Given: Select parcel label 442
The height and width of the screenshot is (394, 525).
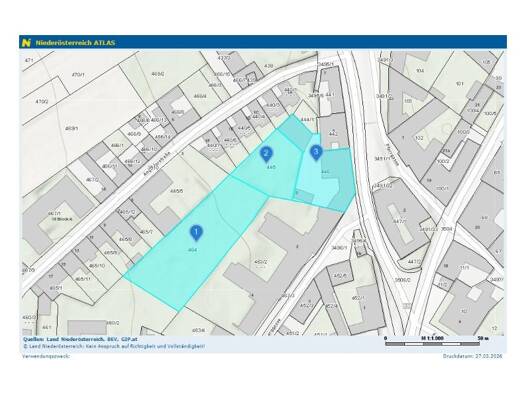Looking at the screenshot, I should point(333,134).
